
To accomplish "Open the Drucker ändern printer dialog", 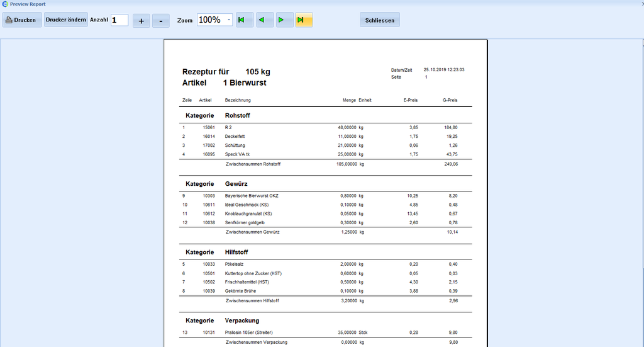I will coord(65,20).
